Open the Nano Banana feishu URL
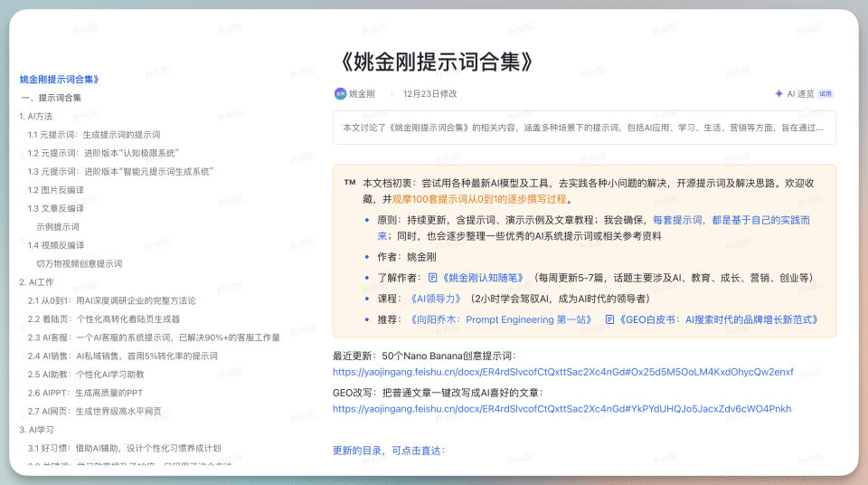Image resolution: width=868 pixels, height=485 pixels. [563, 372]
